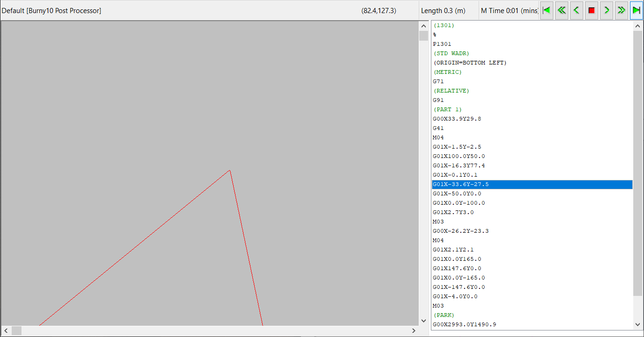
Task: Click the fast forward double-arrow button
Action: [622, 10]
